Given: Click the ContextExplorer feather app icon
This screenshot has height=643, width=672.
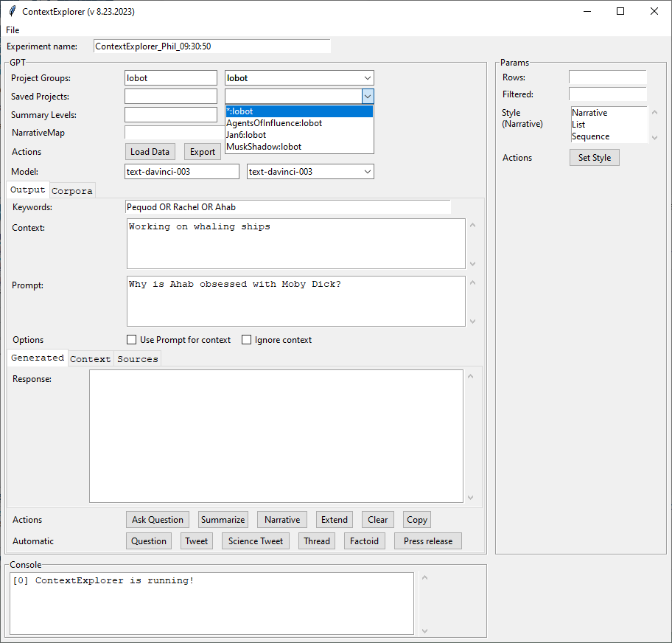Looking at the screenshot, I should [x=12, y=11].
